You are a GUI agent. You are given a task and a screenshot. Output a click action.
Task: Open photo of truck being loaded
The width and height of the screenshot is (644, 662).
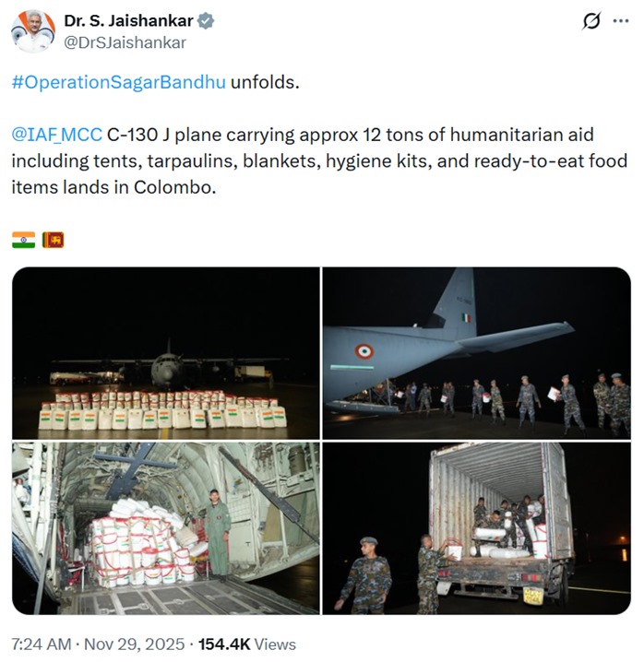pos(477,528)
